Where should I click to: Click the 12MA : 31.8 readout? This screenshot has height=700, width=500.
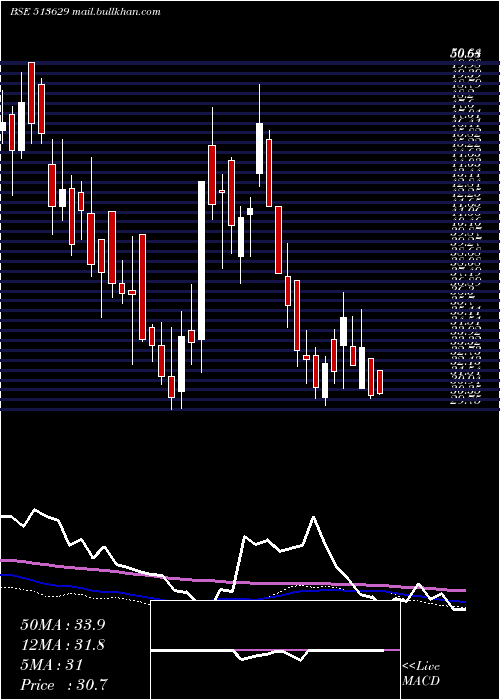coord(63,645)
